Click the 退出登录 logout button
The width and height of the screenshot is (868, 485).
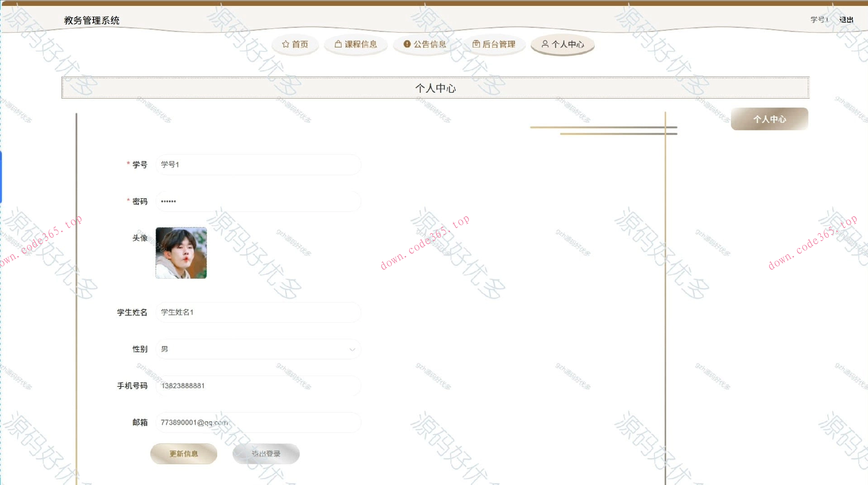coord(266,453)
